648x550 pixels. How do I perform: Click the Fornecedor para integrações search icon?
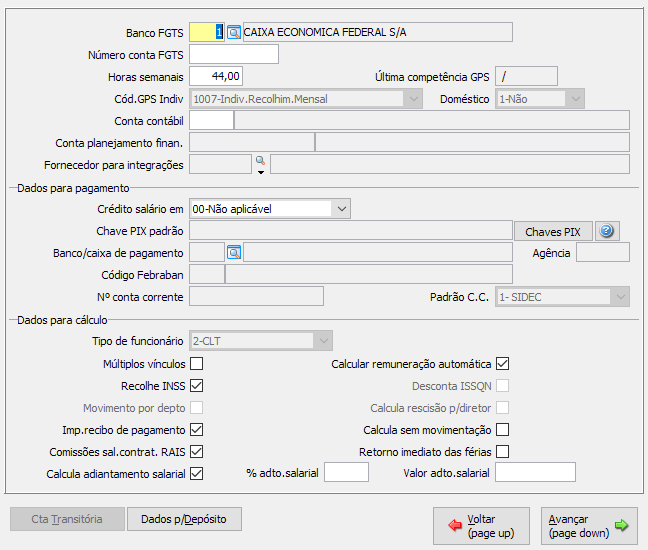tap(259, 160)
